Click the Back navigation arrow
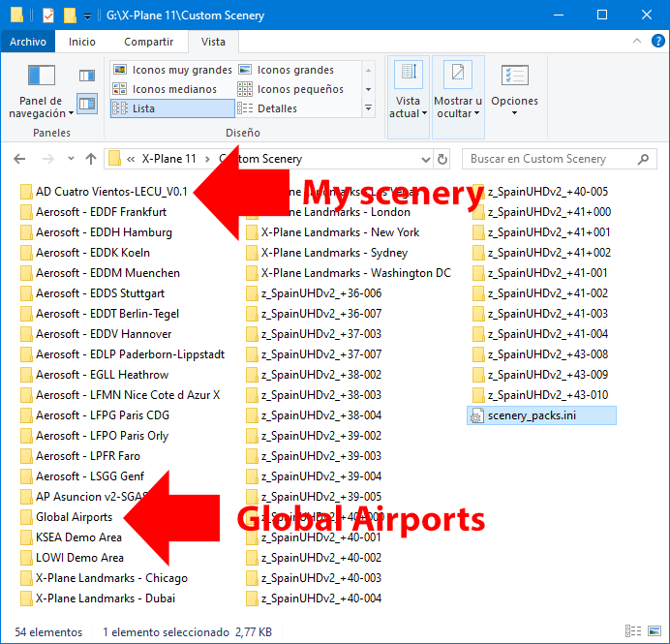The height and width of the screenshot is (644, 670). point(19,159)
